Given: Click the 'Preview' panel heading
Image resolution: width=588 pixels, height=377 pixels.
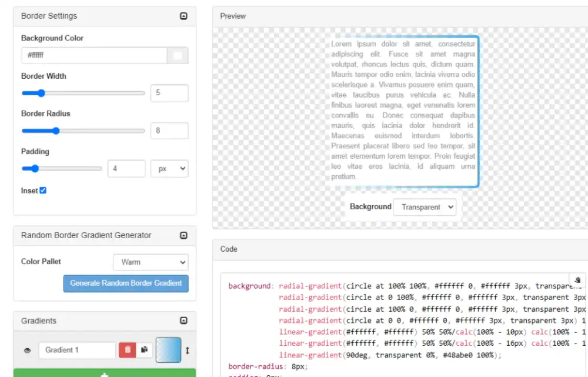Looking at the screenshot, I should click(233, 16).
